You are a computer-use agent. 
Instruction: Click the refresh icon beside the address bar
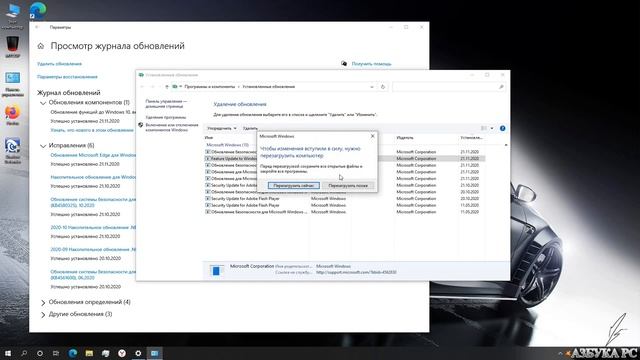coord(382,87)
